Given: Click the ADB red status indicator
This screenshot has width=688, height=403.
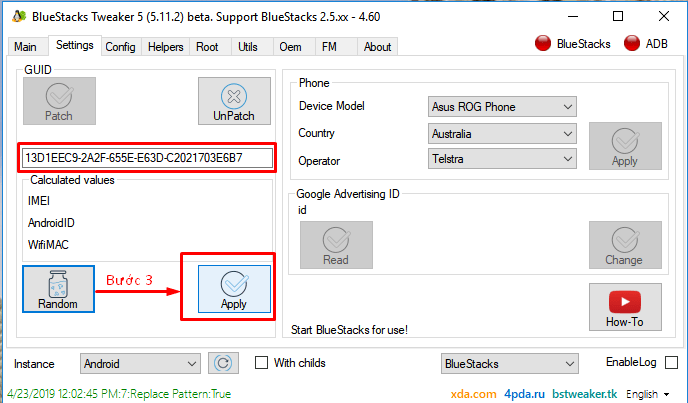Looking at the screenshot, I should tap(632, 43).
